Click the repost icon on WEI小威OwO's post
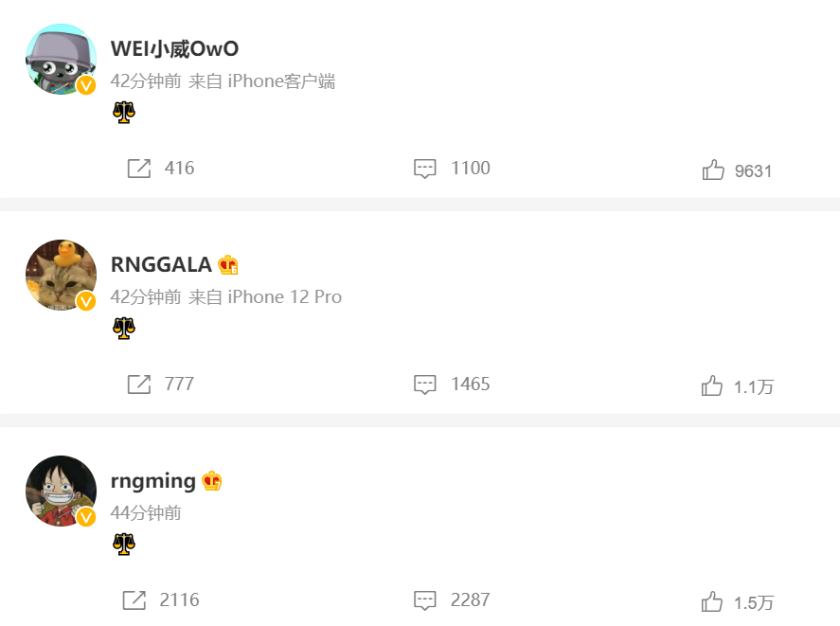This screenshot has width=840, height=626. 139,169
